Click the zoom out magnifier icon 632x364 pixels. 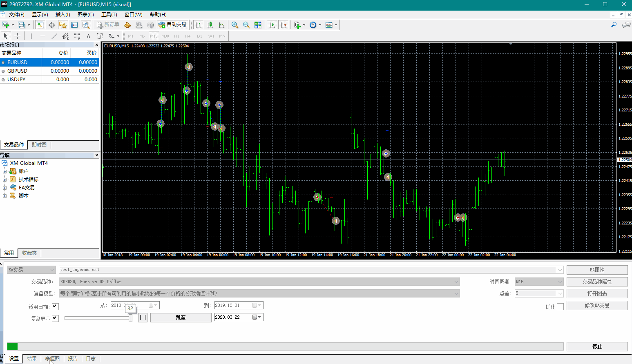pos(246,25)
